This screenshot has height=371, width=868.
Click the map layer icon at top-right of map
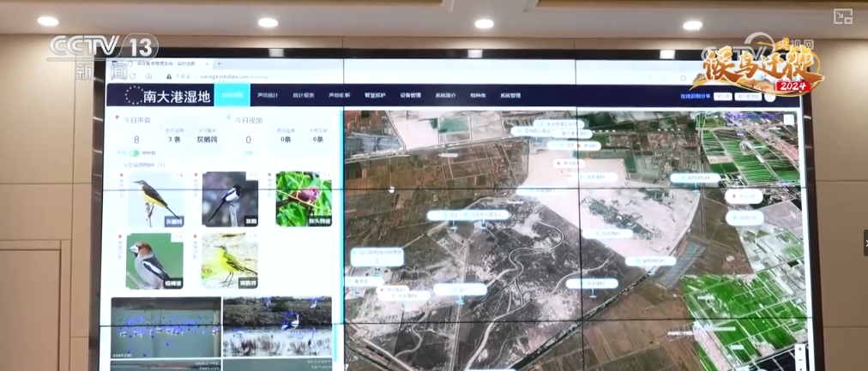[x=788, y=120]
